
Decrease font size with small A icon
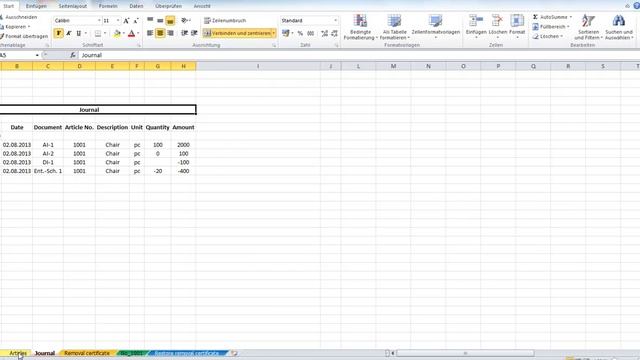point(136,20)
